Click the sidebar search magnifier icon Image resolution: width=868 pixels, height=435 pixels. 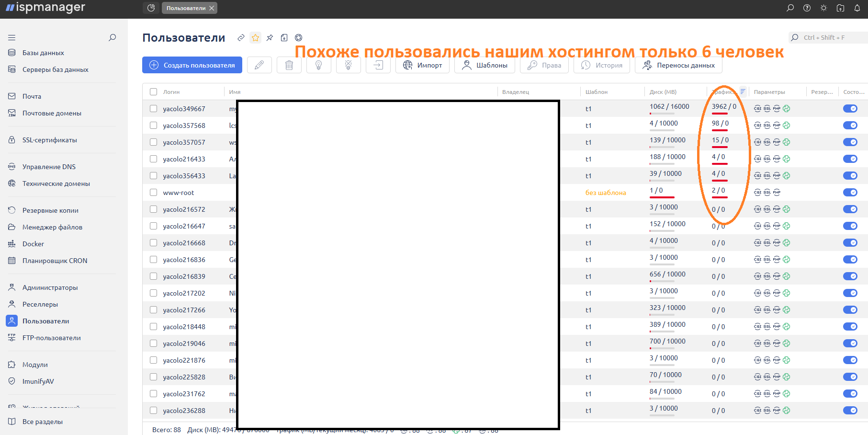click(113, 37)
